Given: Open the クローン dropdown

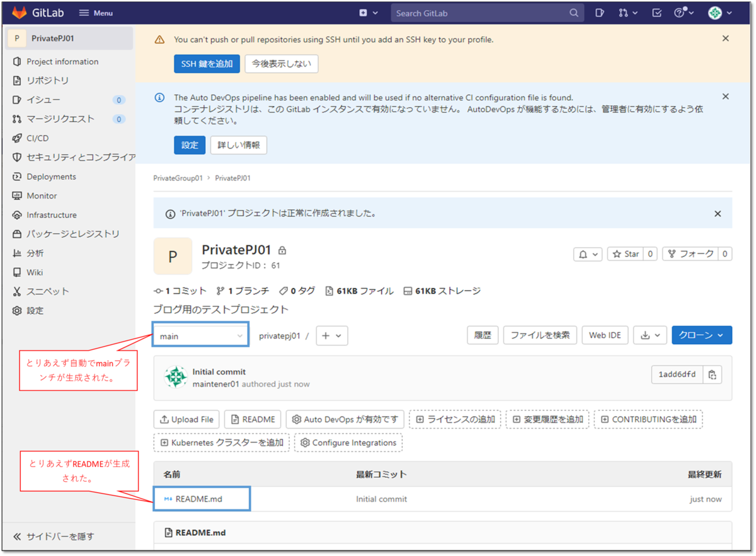Looking at the screenshot, I should coord(702,335).
